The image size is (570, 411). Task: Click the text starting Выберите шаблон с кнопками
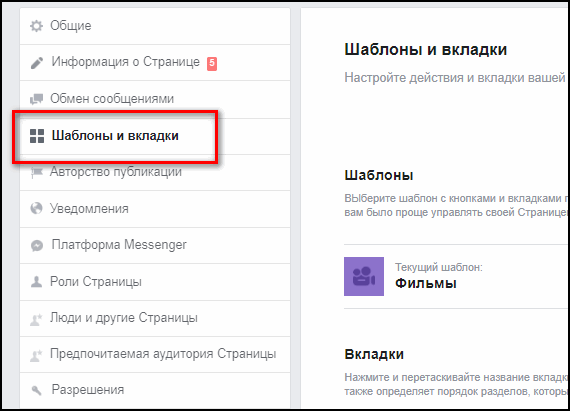tap(457, 205)
